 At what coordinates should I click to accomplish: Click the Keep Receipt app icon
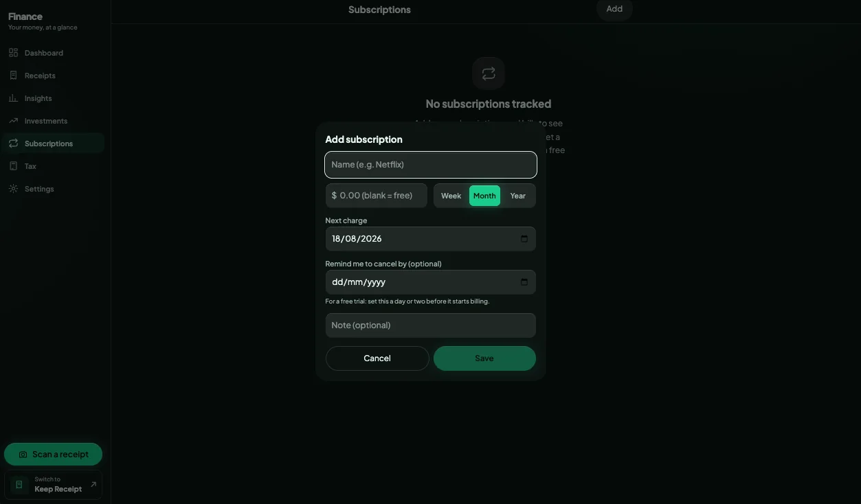(x=19, y=485)
